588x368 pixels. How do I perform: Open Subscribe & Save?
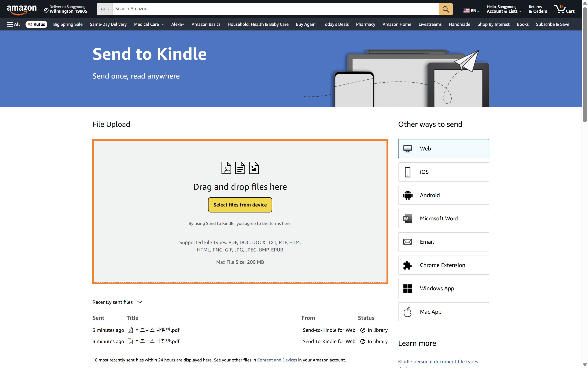552,24
